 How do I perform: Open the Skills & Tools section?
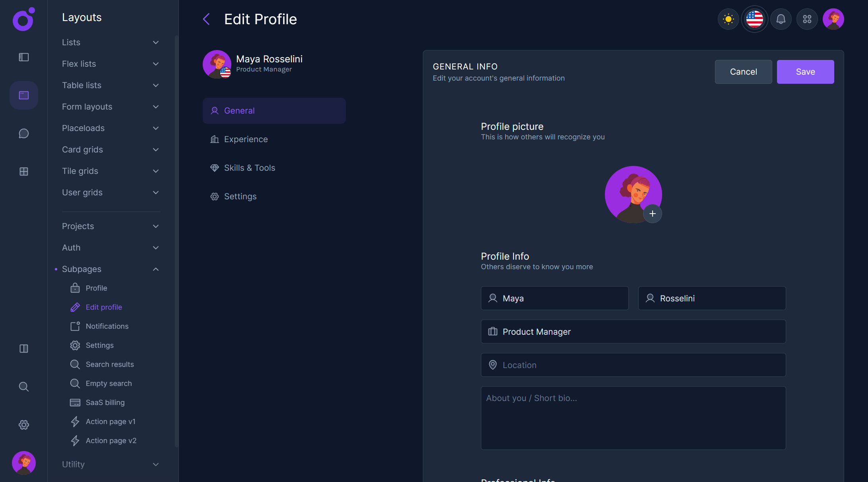coord(249,168)
